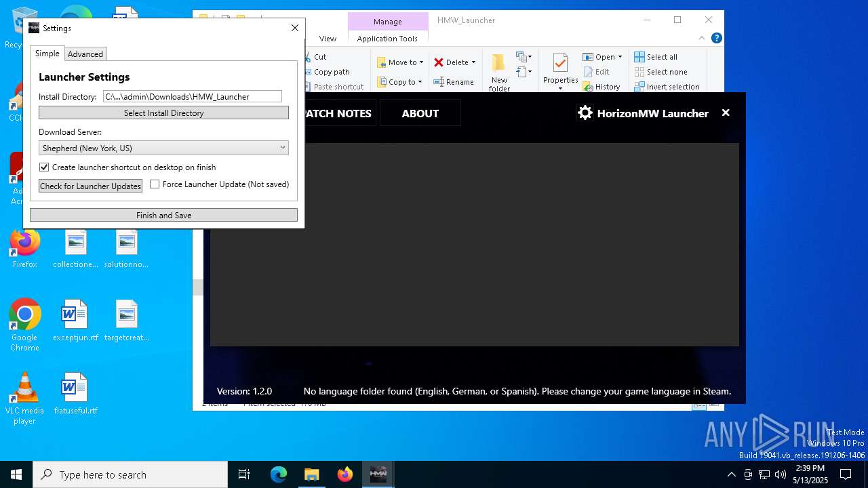Screen dimensions: 868x488
Task: Open Firefox desktop shortcut
Action: point(25,247)
